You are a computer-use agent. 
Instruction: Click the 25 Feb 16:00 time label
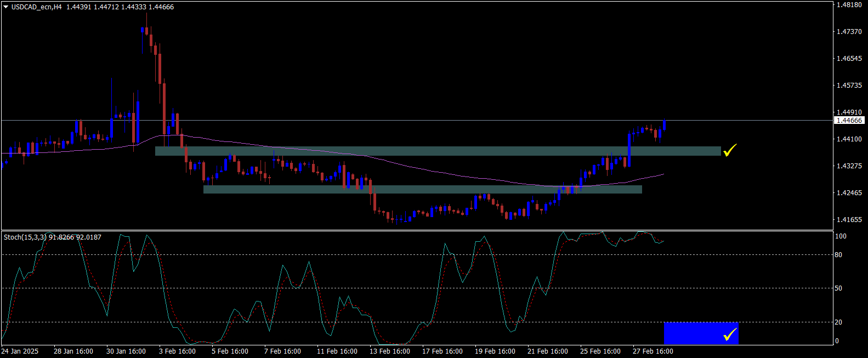point(600,351)
